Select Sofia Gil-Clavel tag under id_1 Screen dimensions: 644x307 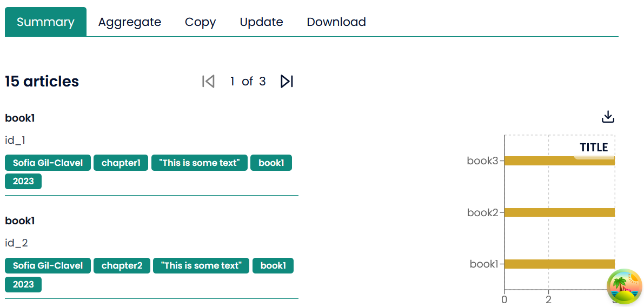48,163
